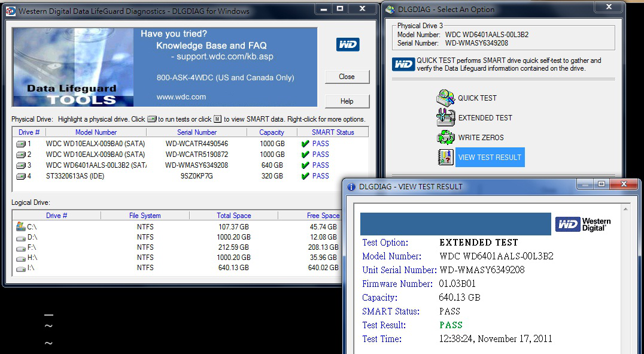
Task: Click drive icon for physical drive 4
Action: [20, 176]
